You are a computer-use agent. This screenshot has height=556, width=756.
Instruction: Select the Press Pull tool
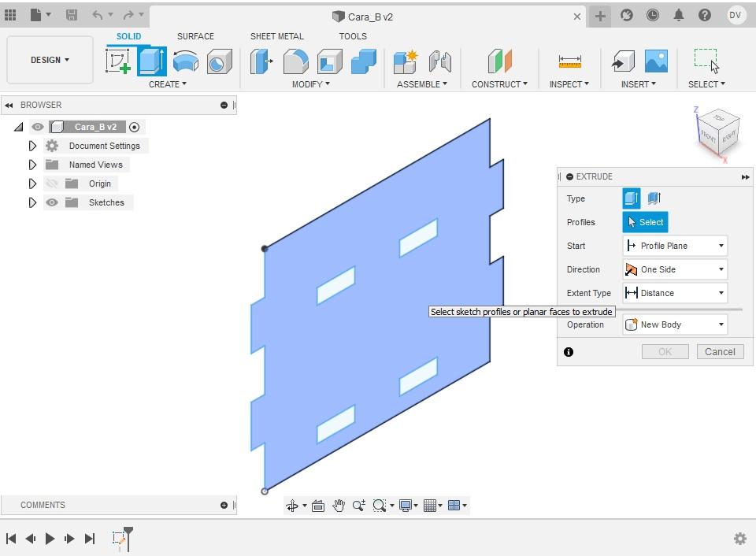coord(261,61)
